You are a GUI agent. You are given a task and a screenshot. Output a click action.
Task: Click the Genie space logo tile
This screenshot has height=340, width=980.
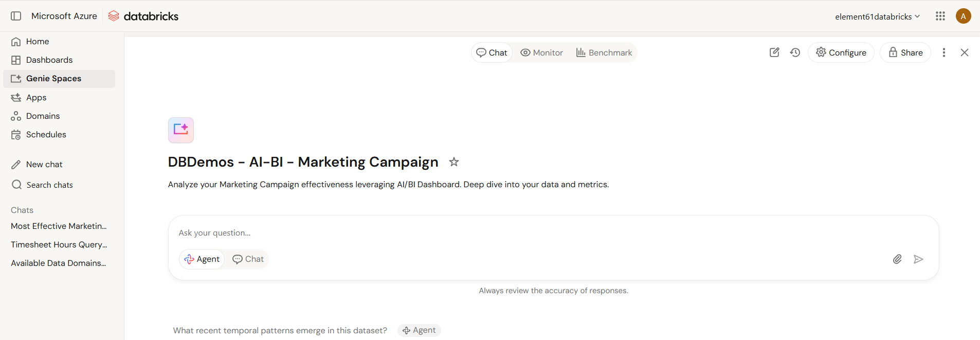[181, 130]
